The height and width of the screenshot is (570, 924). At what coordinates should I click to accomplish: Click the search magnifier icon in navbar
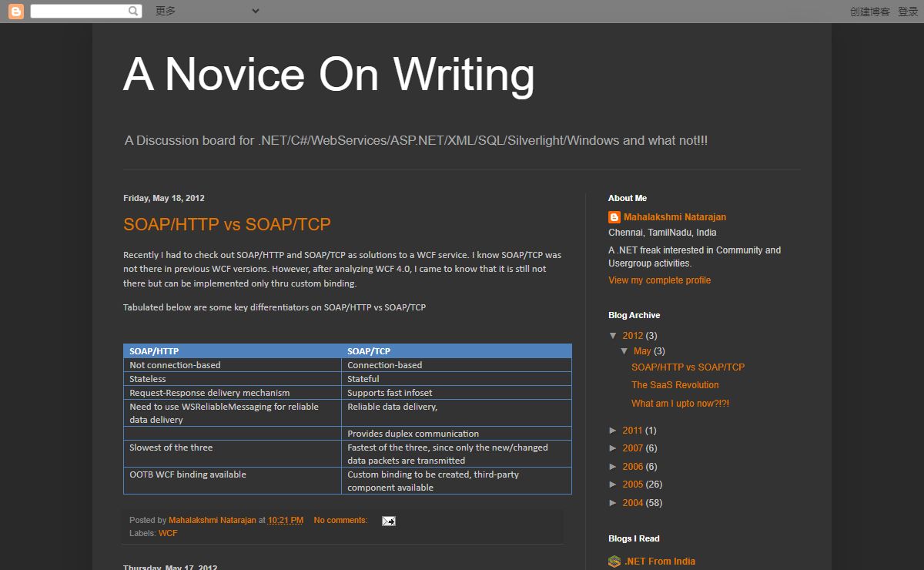coord(134,11)
